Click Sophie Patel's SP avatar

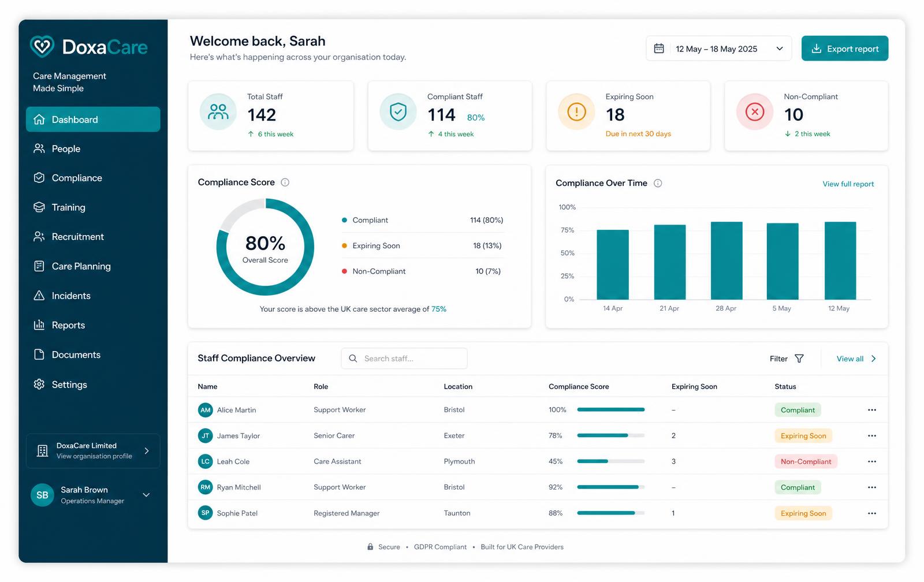(x=206, y=513)
